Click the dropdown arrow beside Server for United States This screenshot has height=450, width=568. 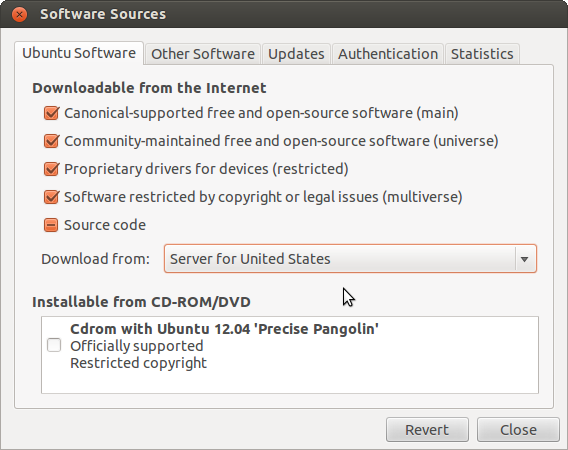click(x=524, y=259)
